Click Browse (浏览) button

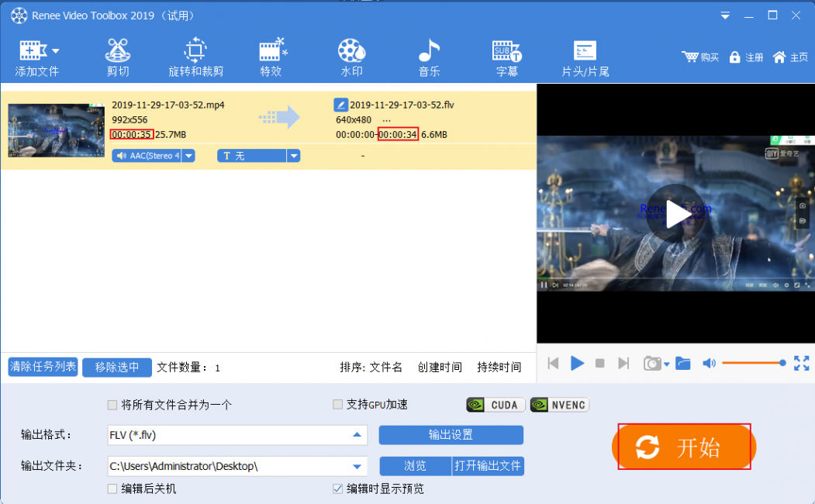[416, 466]
